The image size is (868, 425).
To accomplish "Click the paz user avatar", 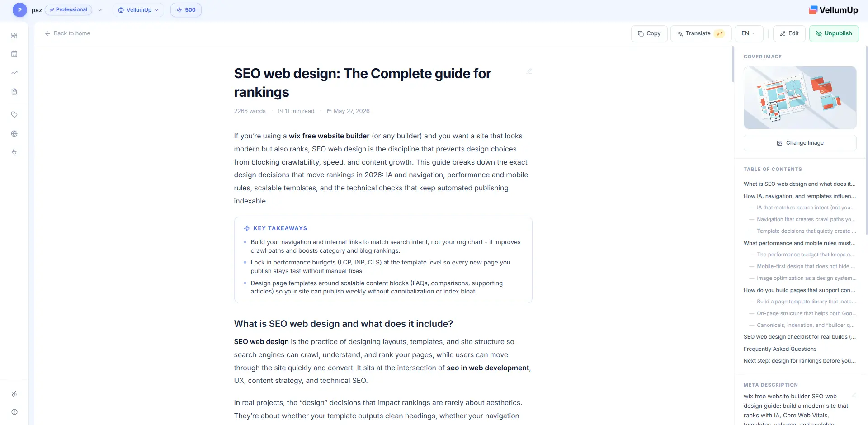I will click(x=20, y=10).
